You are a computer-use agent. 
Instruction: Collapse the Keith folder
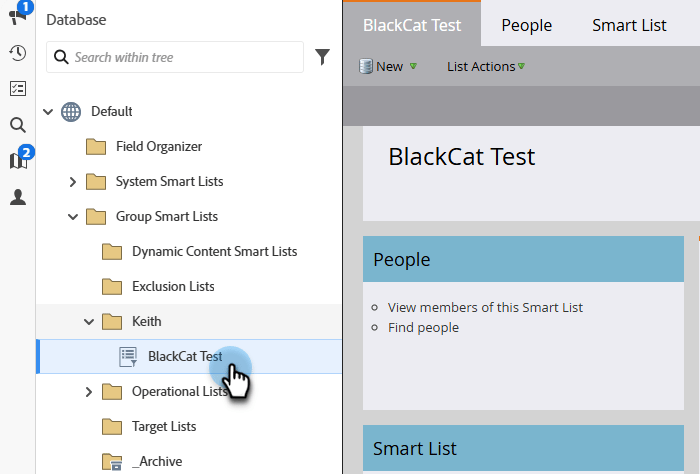pyautogui.click(x=89, y=322)
